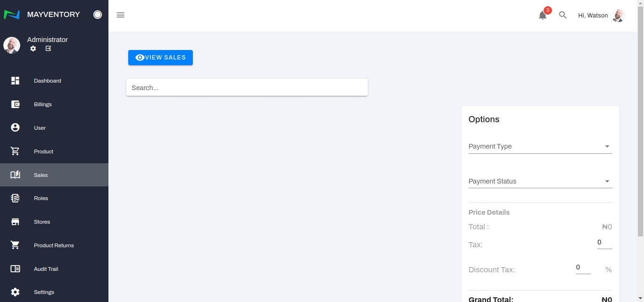Click the Tax amount input field
The image size is (644, 302).
pos(604,243)
